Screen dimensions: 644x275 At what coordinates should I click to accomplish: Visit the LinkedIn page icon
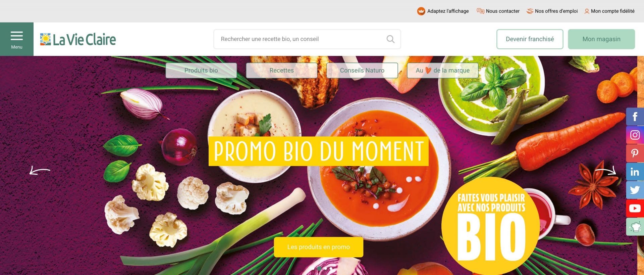pos(635,172)
